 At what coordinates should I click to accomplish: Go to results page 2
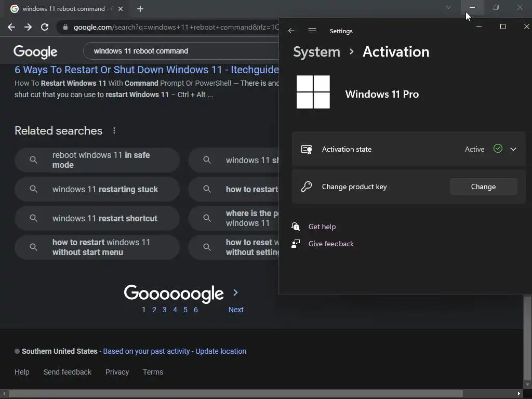pos(154,310)
